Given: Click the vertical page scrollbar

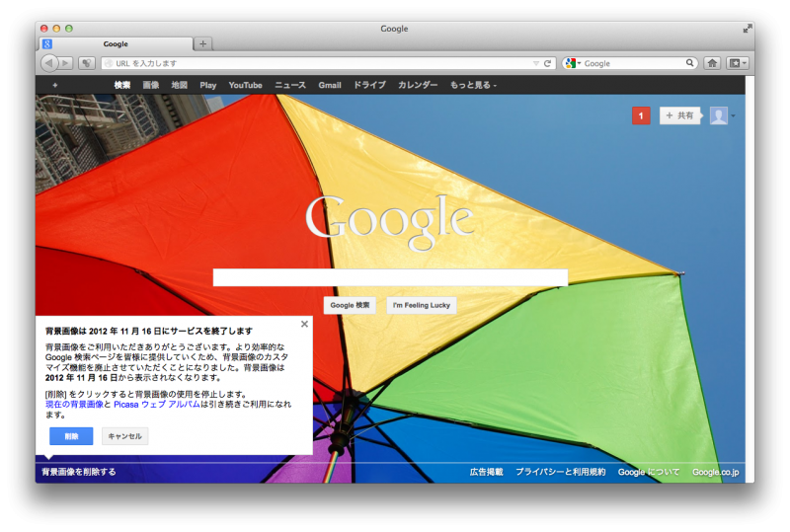Looking at the screenshot, I should 750,279.
